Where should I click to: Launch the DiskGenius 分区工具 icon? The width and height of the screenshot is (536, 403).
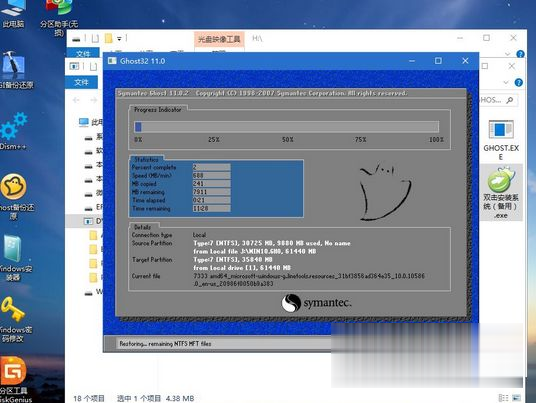pyautogui.click(x=14, y=379)
